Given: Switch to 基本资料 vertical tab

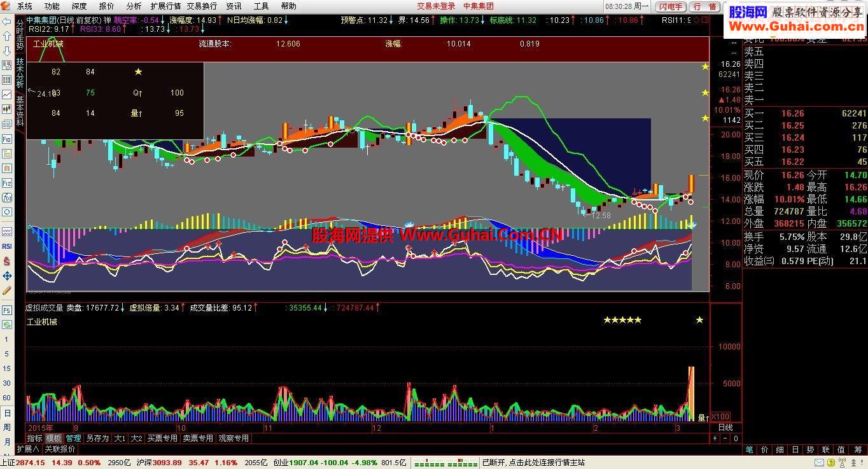Looking at the screenshot, I should click(x=20, y=111).
